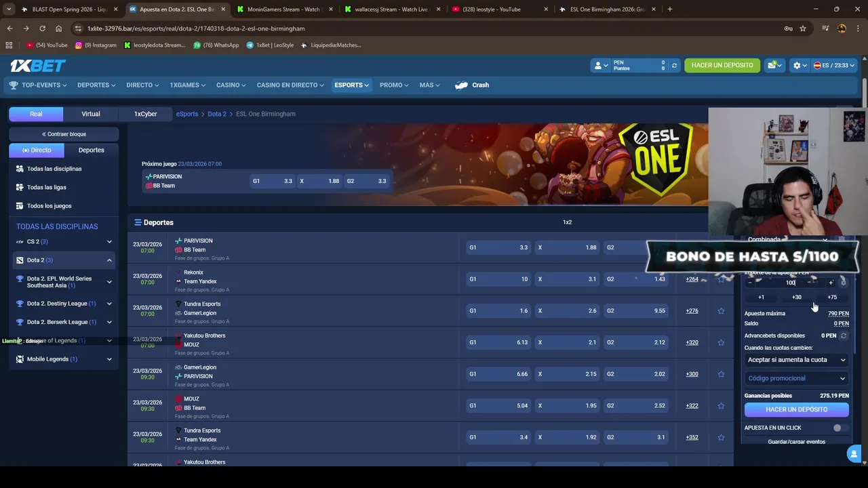The width and height of the screenshot is (868, 488).
Task: Select the Virtual mode tab
Action: [91, 114]
